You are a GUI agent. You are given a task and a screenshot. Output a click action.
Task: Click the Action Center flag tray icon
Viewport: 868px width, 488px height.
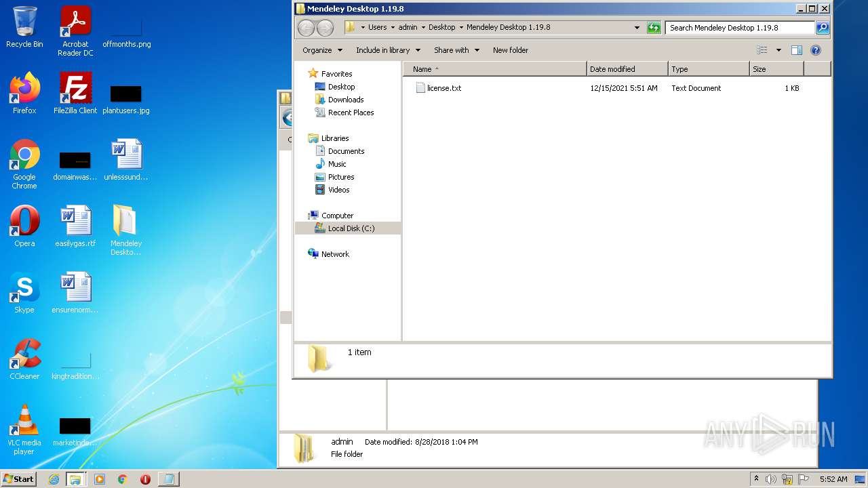click(x=804, y=479)
